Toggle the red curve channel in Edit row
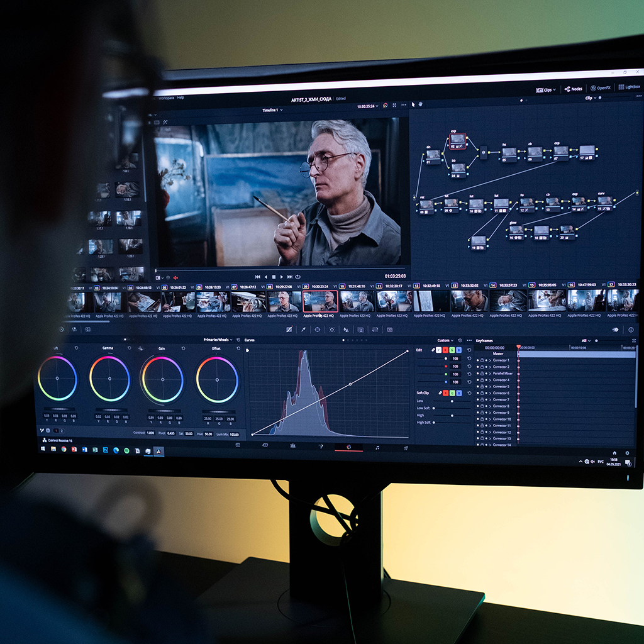644x644 pixels. click(x=445, y=350)
